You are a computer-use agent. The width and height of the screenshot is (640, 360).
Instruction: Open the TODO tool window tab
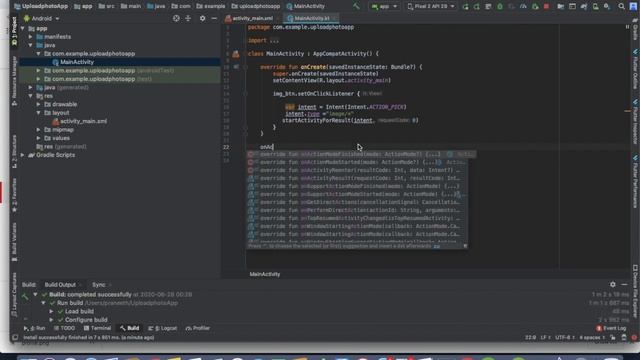tap(64, 328)
